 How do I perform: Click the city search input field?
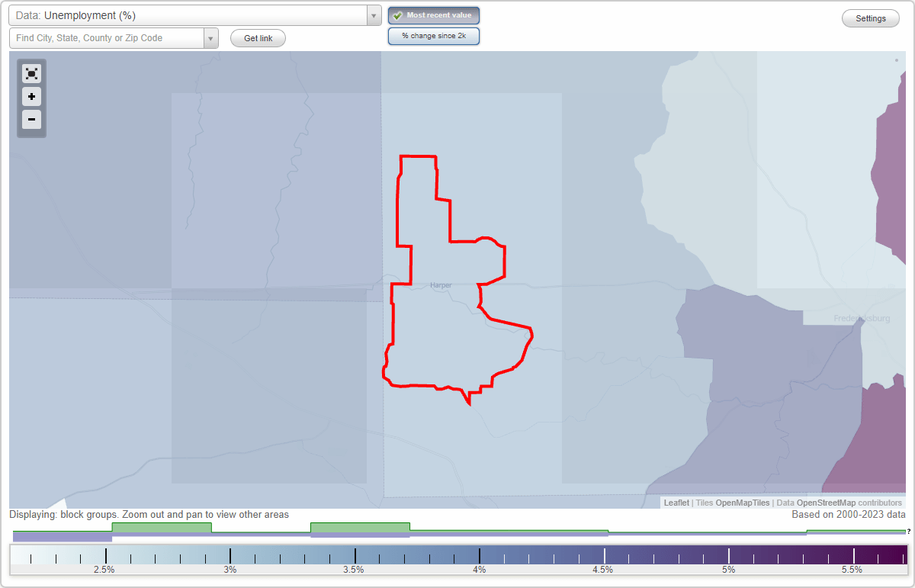107,37
